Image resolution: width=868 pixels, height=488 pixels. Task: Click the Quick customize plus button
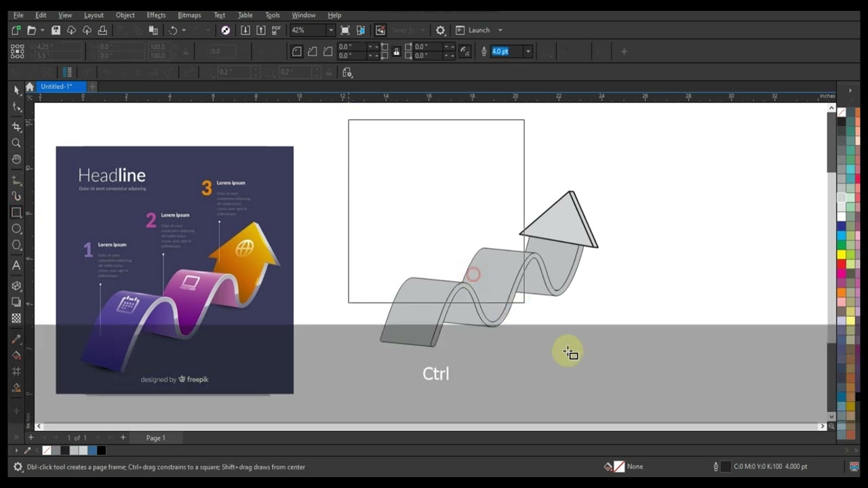(x=624, y=52)
